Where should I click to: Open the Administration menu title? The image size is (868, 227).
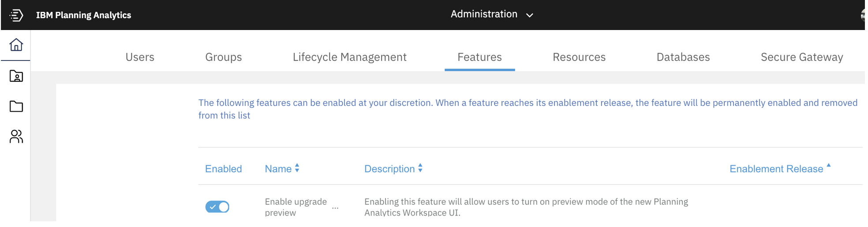point(484,14)
